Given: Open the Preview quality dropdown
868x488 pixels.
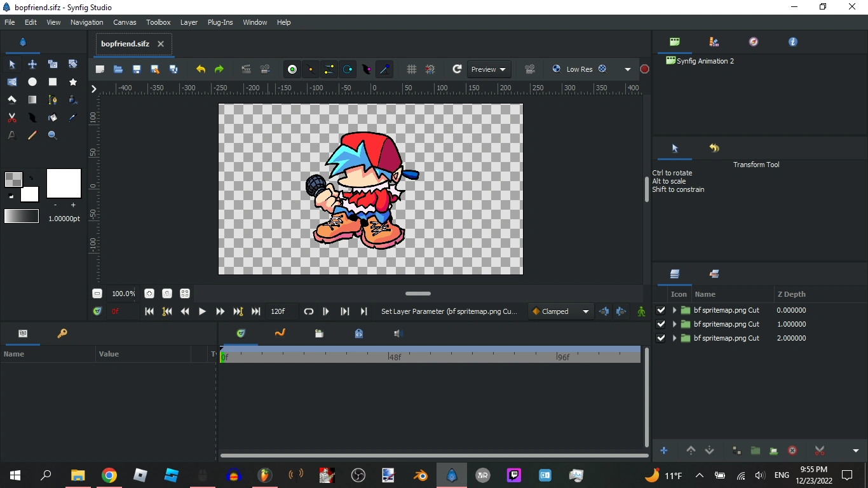Looking at the screenshot, I should click(488, 69).
